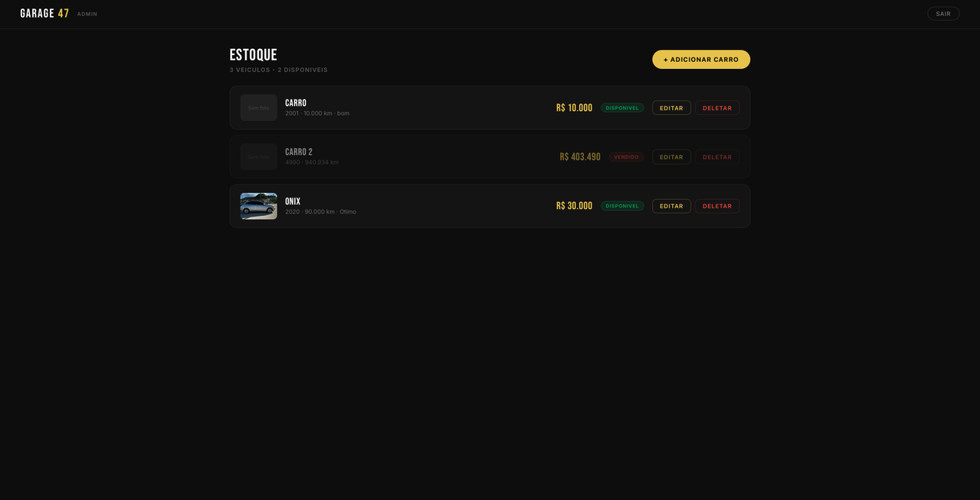Click the Vendido badge on Carro 2
The height and width of the screenshot is (500, 980).
tap(627, 157)
